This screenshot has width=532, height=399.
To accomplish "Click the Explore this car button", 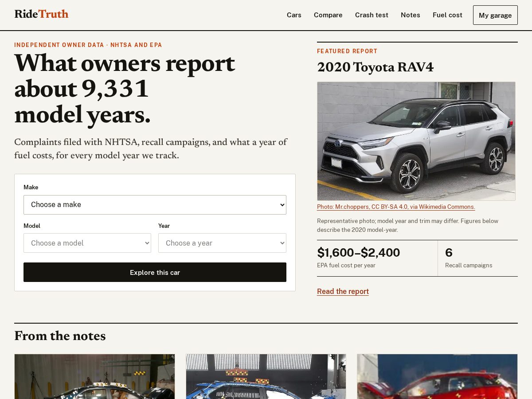I will [x=155, y=272].
